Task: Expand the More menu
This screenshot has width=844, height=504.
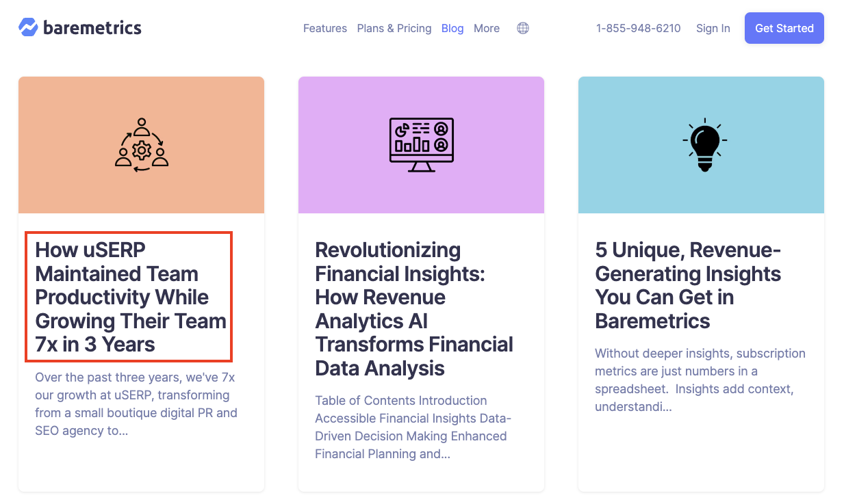Action: coord(487,28)
